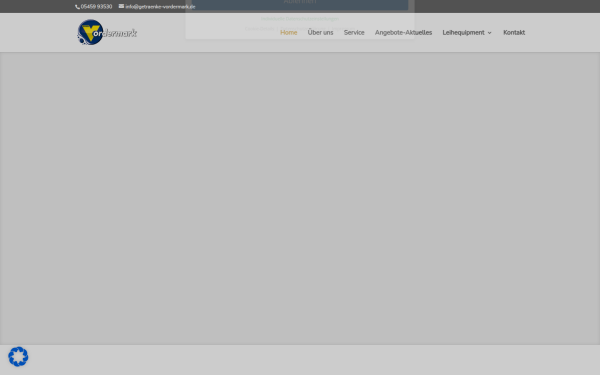600x375 pixels.
Task: Click the phone number 05459 93530
Action: [96, 7]
